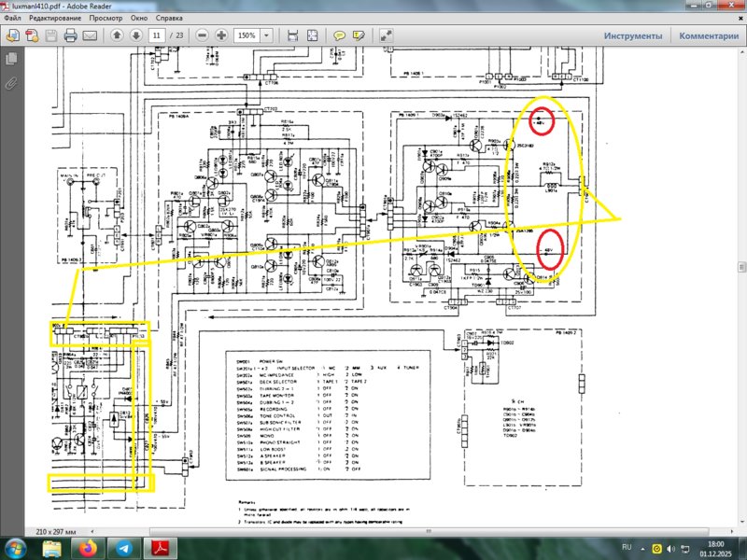Click the RU language indicator in the tray

click(x=627, y=547)
